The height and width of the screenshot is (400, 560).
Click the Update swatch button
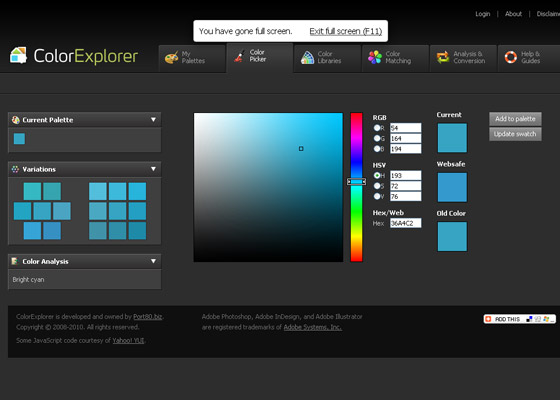pos(515,134)
